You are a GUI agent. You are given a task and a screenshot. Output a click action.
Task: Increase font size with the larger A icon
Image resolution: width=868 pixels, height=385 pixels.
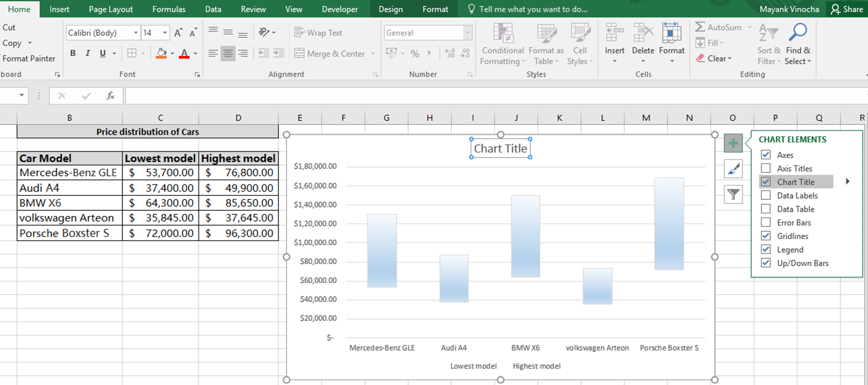coord(178,32)
